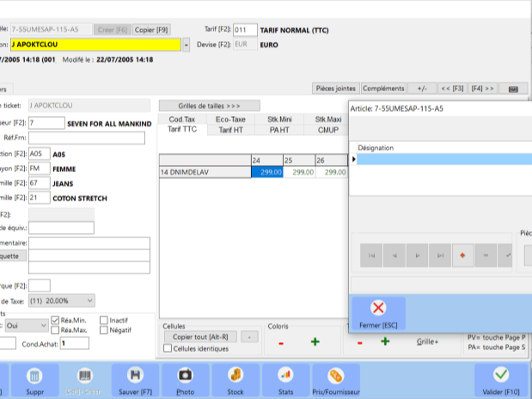The width and height of the screenshot is (532, 399).
Task: Click the green plus next to Grille+
Action: pyautogui.click(x=385, y=341)
